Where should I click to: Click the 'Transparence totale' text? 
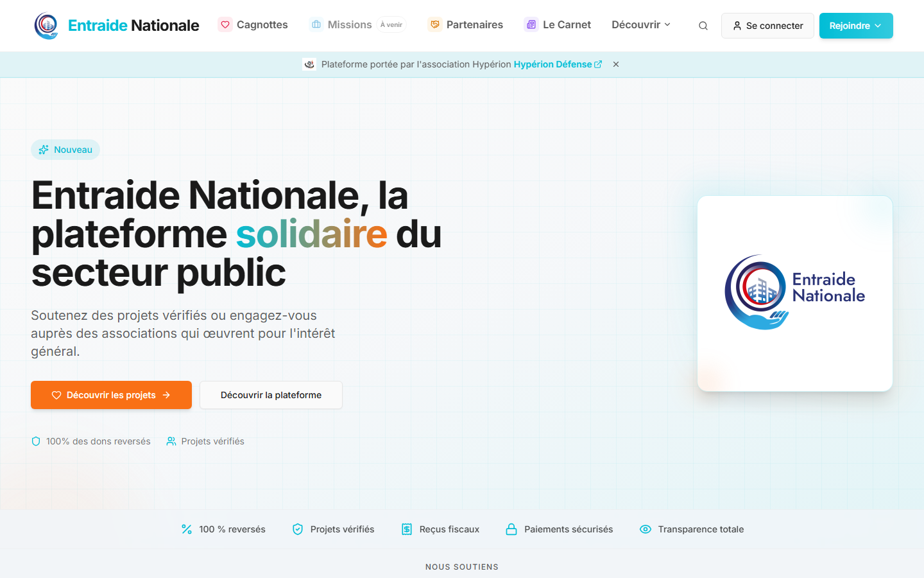(701, 529)
